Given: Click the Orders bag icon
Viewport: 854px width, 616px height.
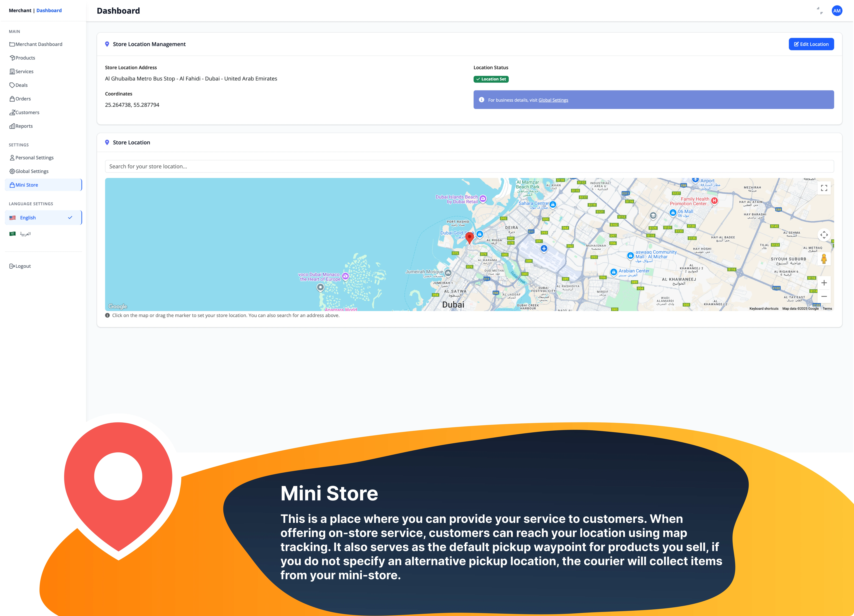Looking at the screenshot, I should (12, 99).
